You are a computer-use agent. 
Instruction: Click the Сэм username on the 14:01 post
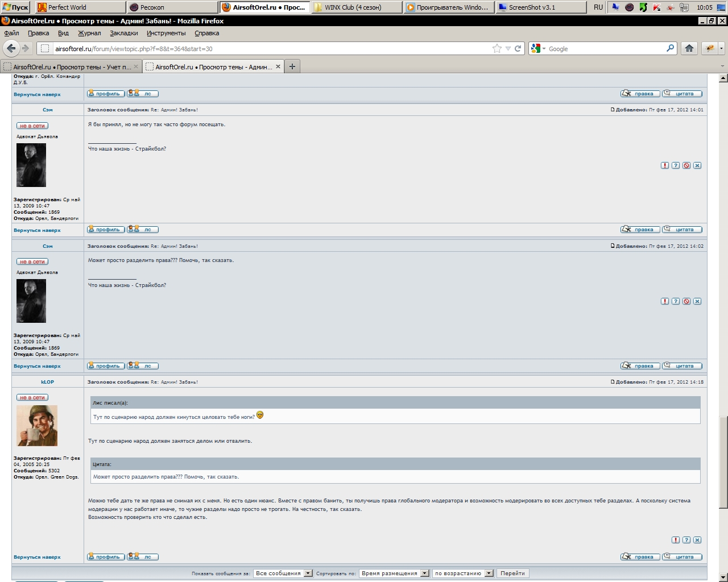(47, 110)
